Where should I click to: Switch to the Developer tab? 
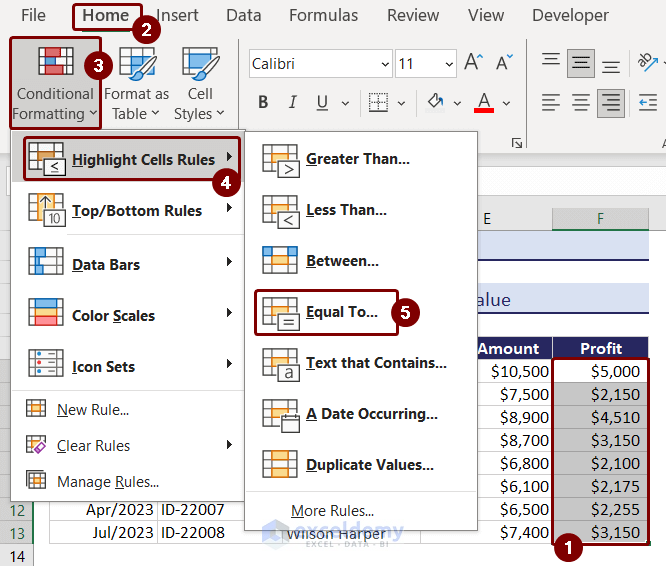pos(570,16)
